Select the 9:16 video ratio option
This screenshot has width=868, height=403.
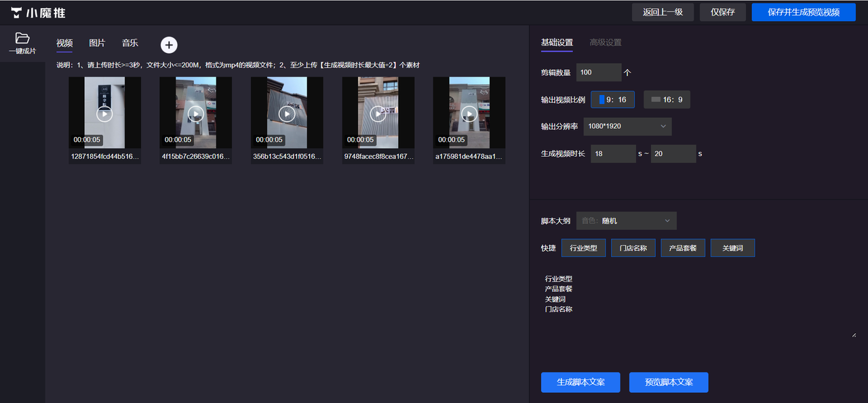(612, 100)
